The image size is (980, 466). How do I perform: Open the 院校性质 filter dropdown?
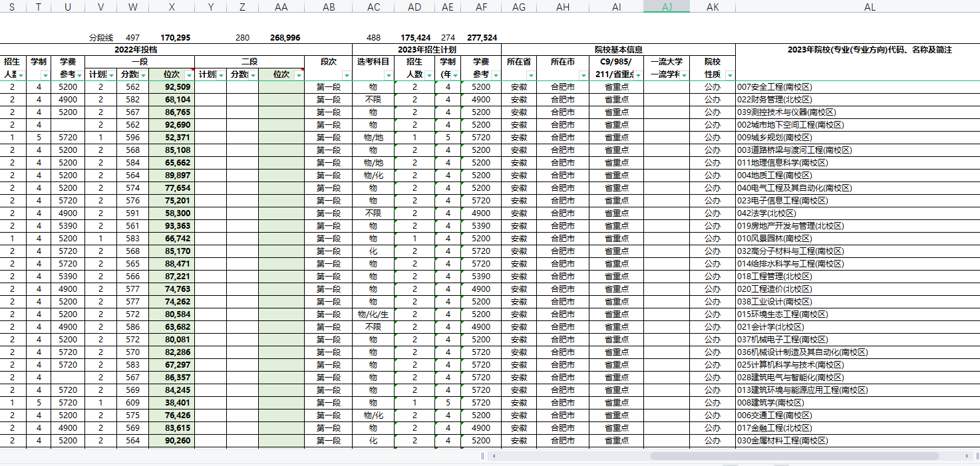[729, 75]
